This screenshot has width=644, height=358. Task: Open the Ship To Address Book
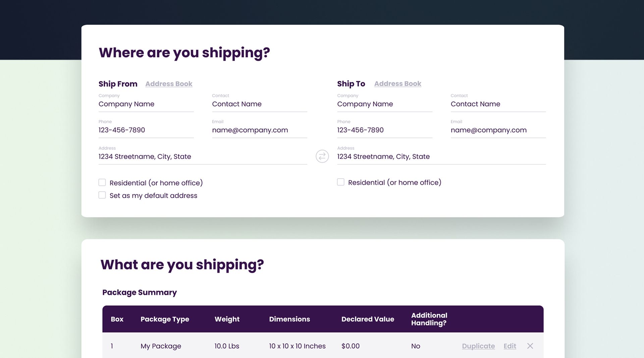pos(397,84)
